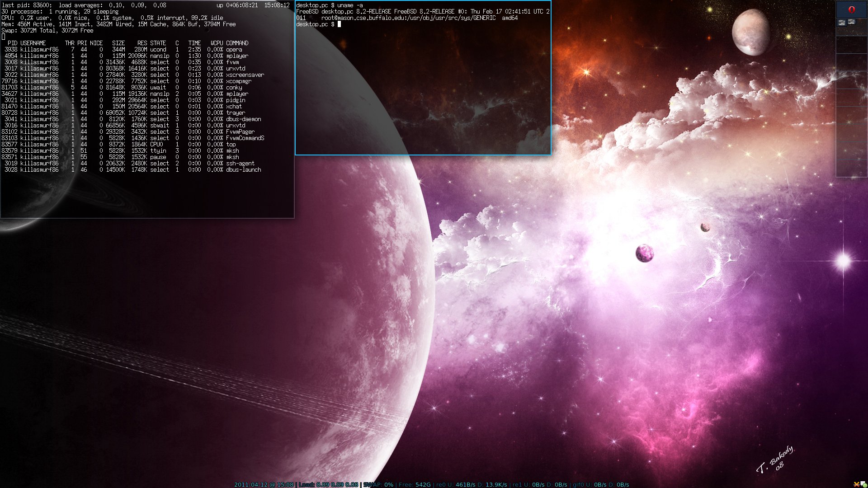This screenshot has width=868, height=488.
Task: Click the 'SWAP: 0%' status bar entry
Action: [x=378, y=484]
